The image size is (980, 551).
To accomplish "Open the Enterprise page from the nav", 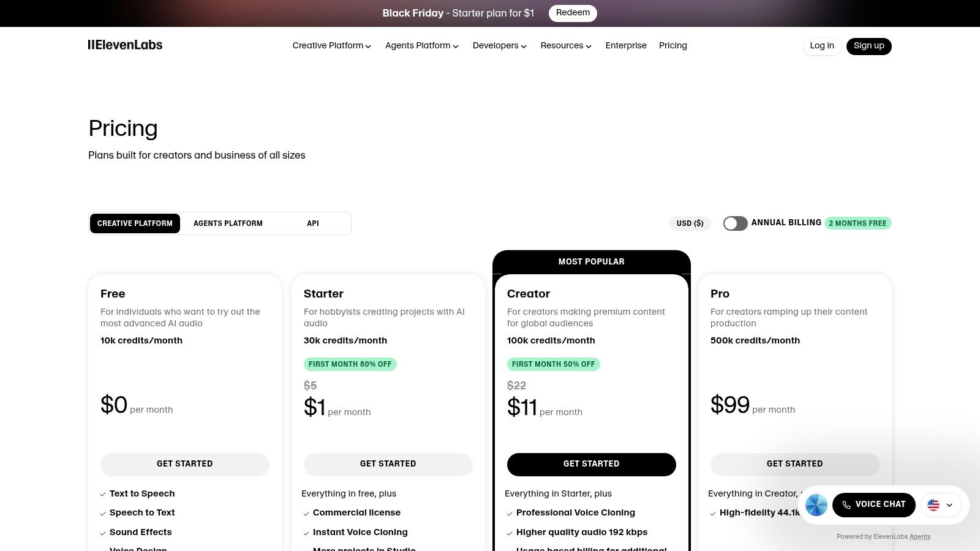I will click(x=626, y=46).
